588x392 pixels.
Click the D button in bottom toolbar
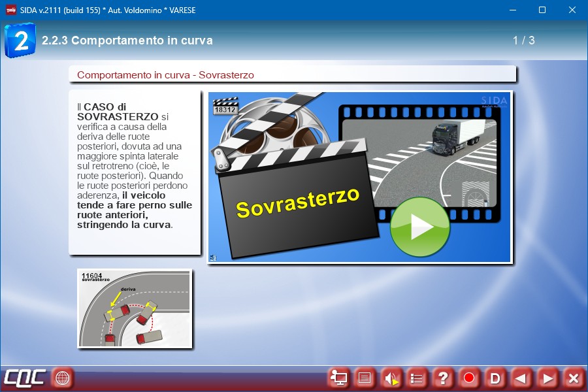click(x=495, y=378)
